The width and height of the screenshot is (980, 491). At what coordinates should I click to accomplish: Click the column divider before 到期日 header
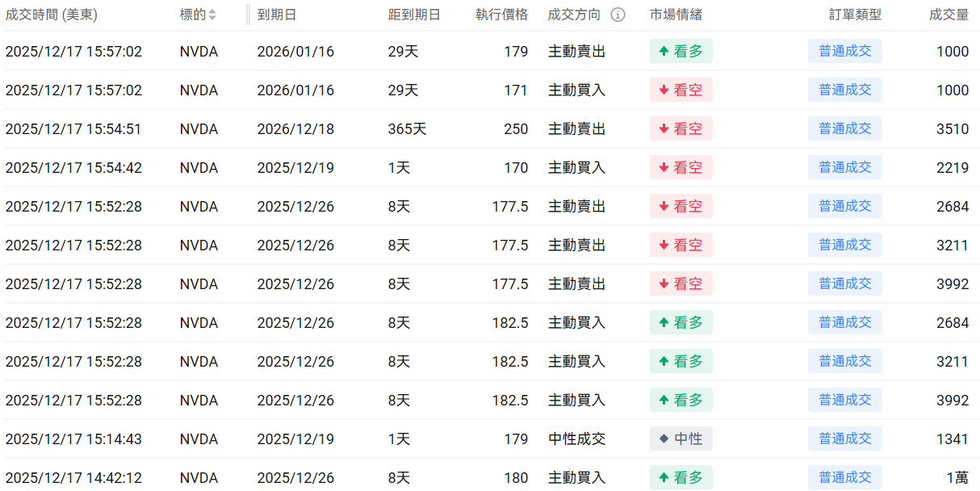tap(248, 15)
